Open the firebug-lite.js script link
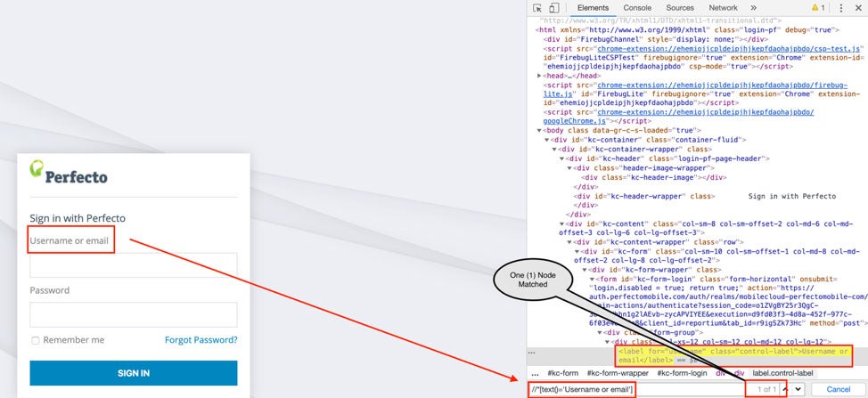Screen dimensions: 868x398 coord(695,90)
